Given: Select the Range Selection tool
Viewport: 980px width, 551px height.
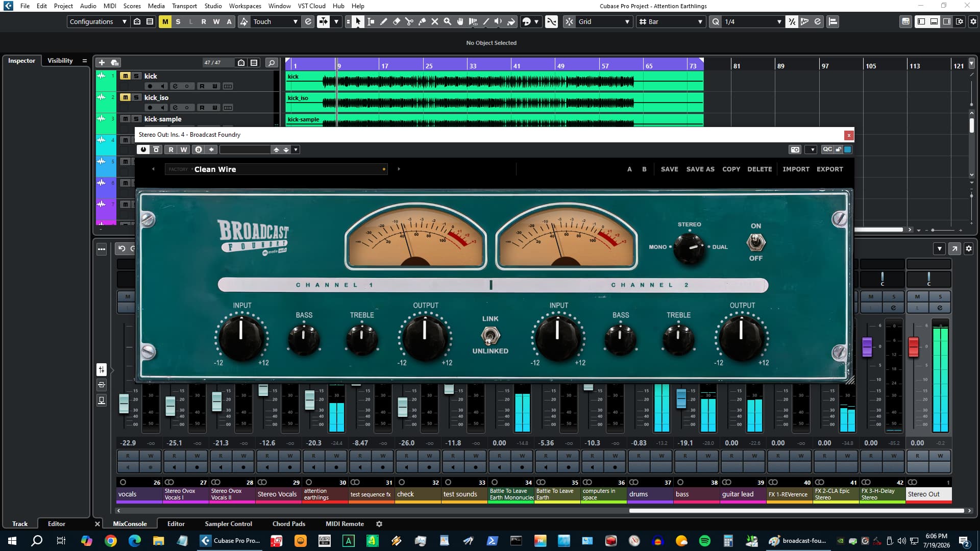Looking at the screenshot, I should [x=371, y=21].
